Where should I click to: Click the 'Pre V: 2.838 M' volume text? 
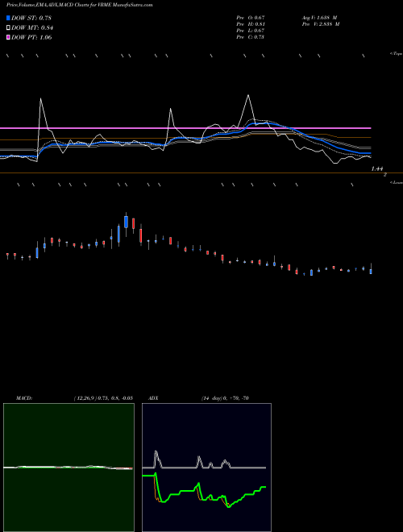pos(320,24)
